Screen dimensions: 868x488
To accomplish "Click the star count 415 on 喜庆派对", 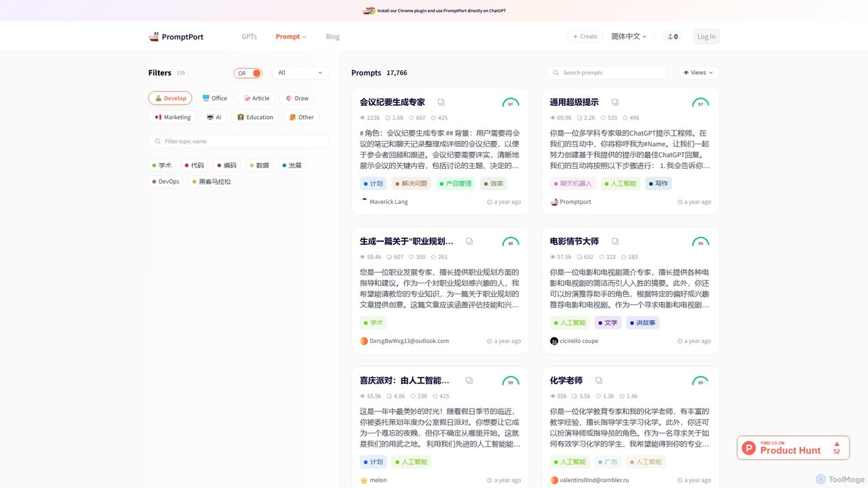I will (441, 396).
